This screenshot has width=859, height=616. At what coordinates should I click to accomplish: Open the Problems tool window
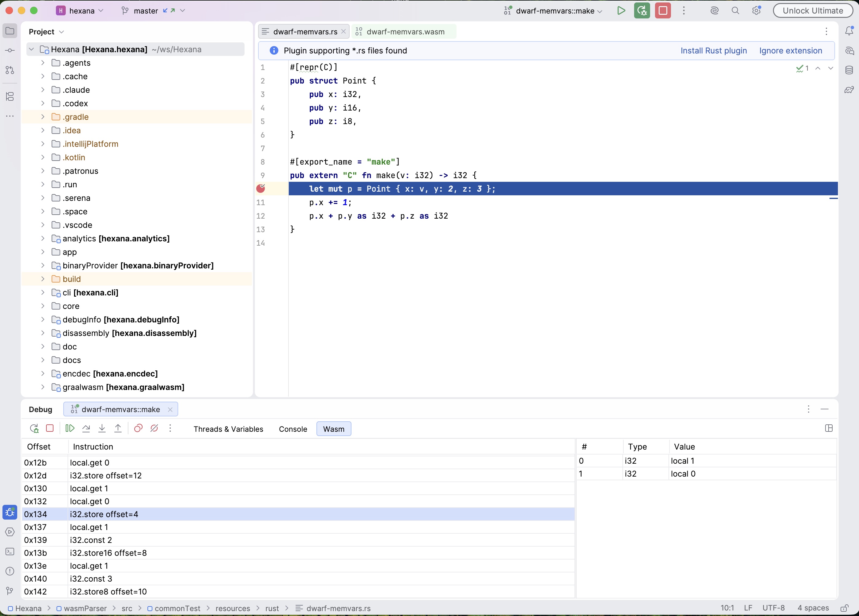[x=10, y=571]
